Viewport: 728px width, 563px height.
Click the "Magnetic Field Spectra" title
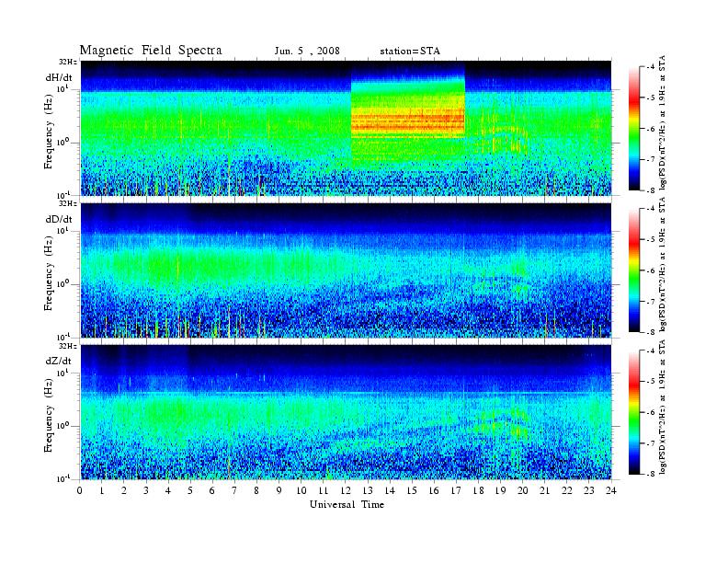(x=151, y=51)
